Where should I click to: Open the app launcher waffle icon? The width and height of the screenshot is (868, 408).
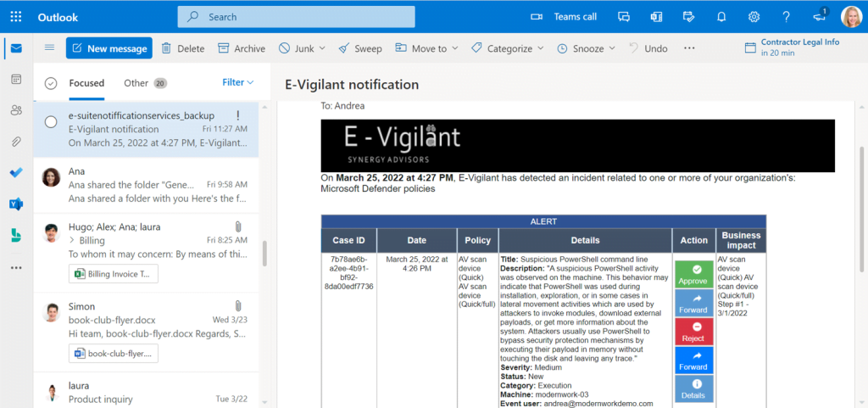[x=16, y=17]
